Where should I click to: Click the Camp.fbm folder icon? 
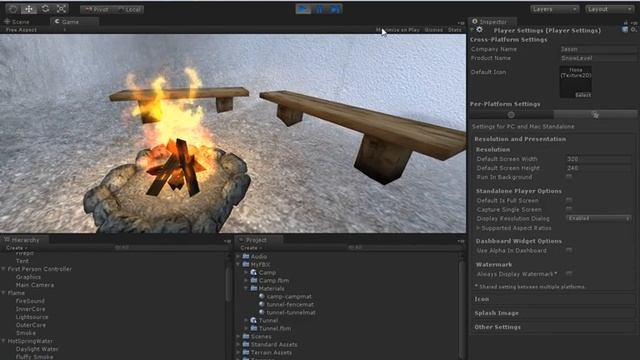click(x=253, y=280)
